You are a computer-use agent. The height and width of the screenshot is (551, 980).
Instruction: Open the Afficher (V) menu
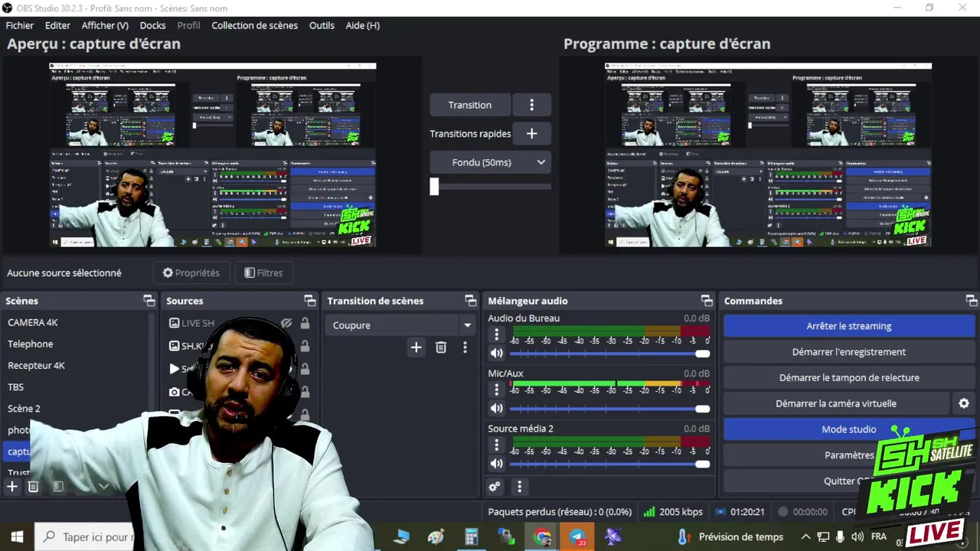(x=105, y=25)
